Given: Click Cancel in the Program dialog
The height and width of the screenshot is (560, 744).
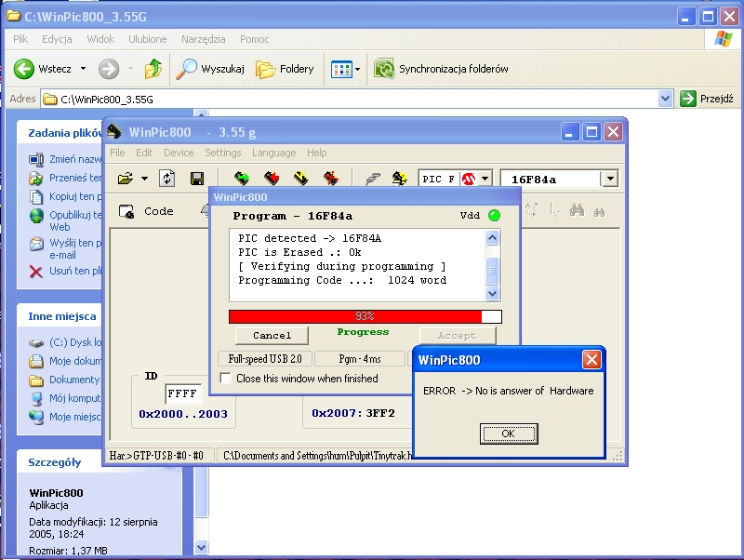Looking at the screenshot, I should (x=272, y=336).
